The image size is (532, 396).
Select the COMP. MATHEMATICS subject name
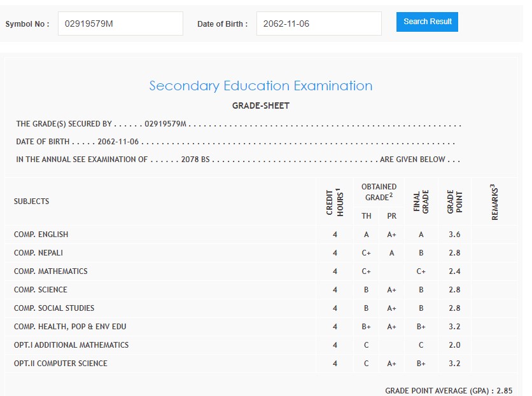tap(50, 271)
